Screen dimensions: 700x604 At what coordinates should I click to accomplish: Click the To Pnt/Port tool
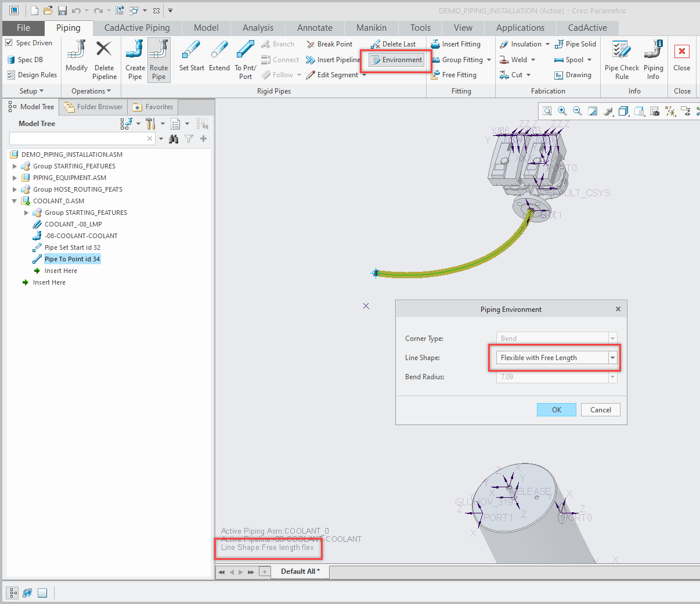point(246,60)
